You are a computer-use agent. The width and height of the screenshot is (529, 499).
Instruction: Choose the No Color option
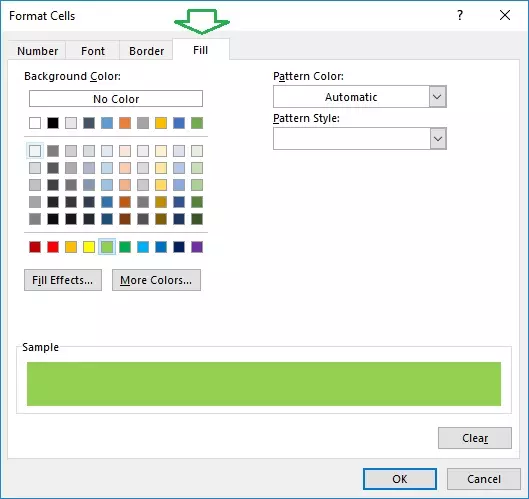point(116,99)
